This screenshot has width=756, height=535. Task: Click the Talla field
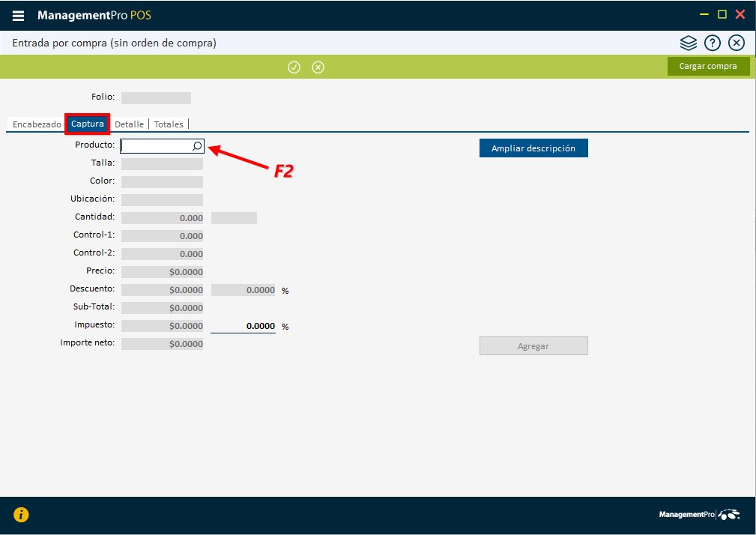(x=162, y=164)
